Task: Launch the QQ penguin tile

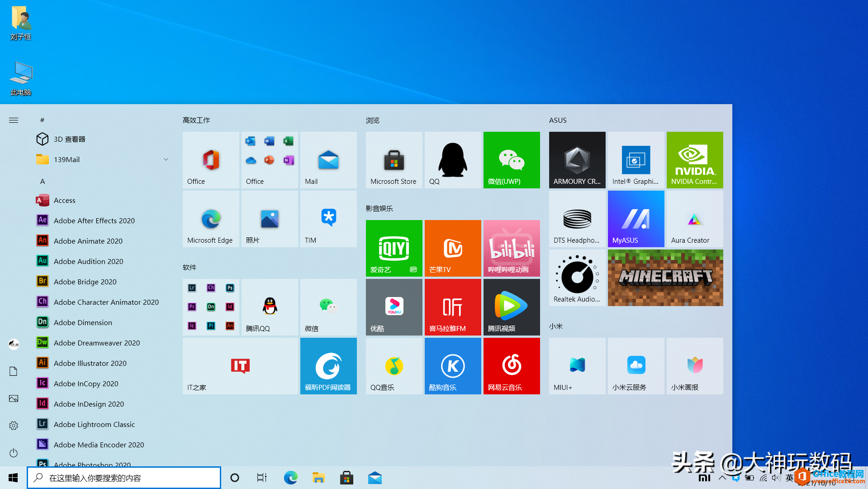Action: (x=453, y=160)
